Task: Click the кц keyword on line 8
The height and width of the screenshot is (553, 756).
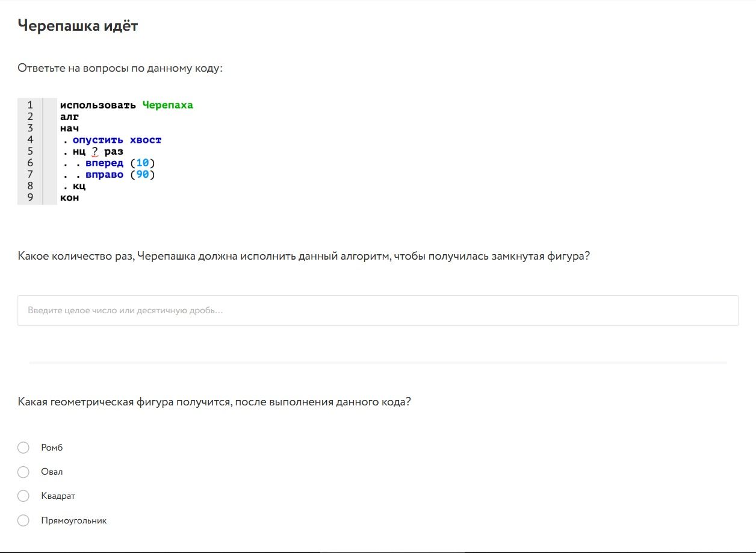Action: pyautogui.click(x=79, y=186)
